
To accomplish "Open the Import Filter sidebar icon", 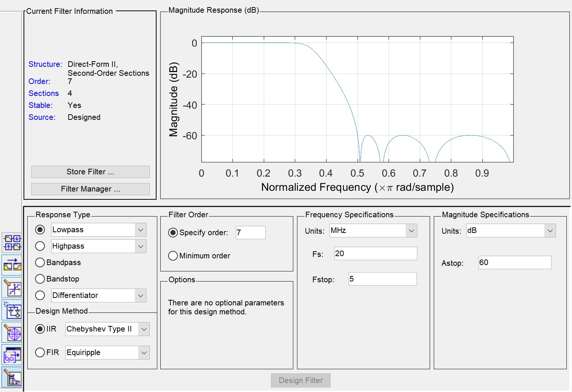I will [x=12, y=355].
